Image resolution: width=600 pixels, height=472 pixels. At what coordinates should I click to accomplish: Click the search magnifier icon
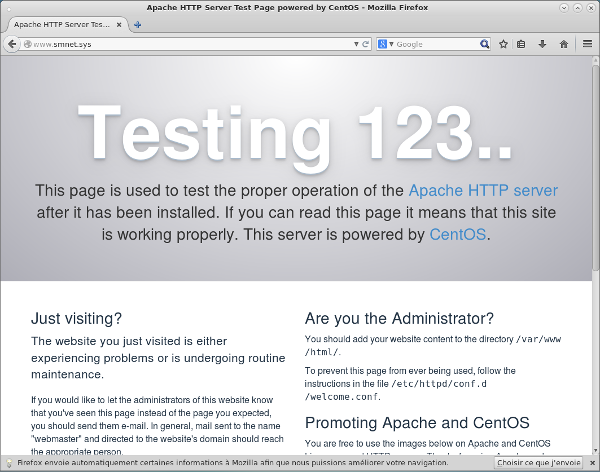click(x=484, y=44)
